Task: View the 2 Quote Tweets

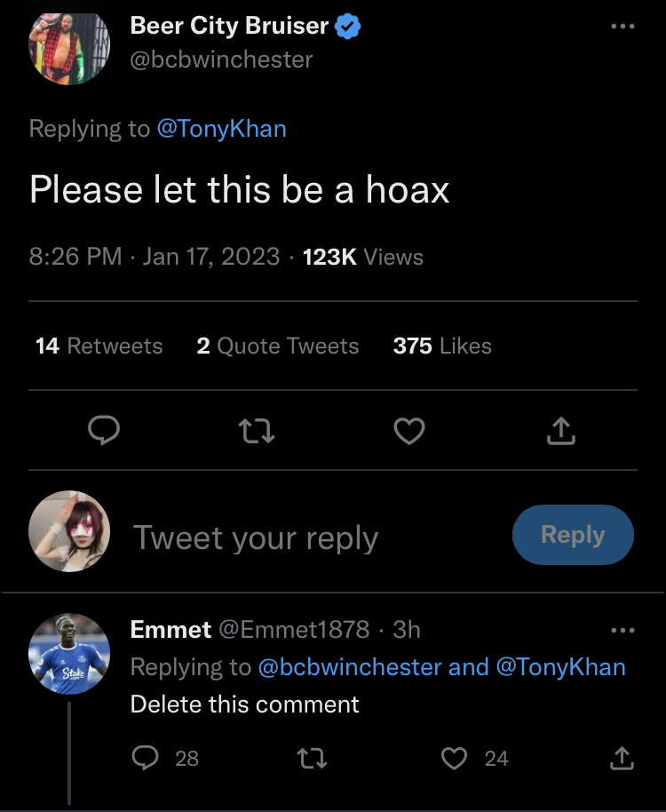Action: point(278,346)
